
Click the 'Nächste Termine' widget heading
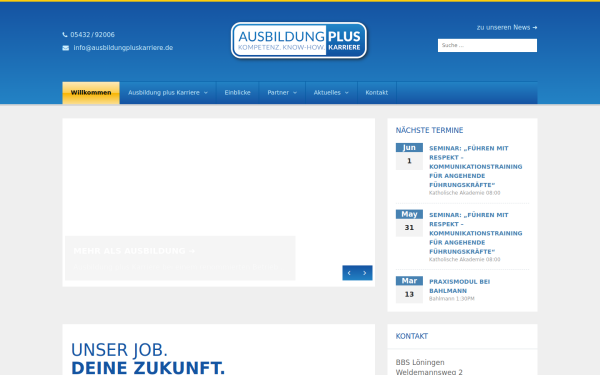[x=429, y=130]
